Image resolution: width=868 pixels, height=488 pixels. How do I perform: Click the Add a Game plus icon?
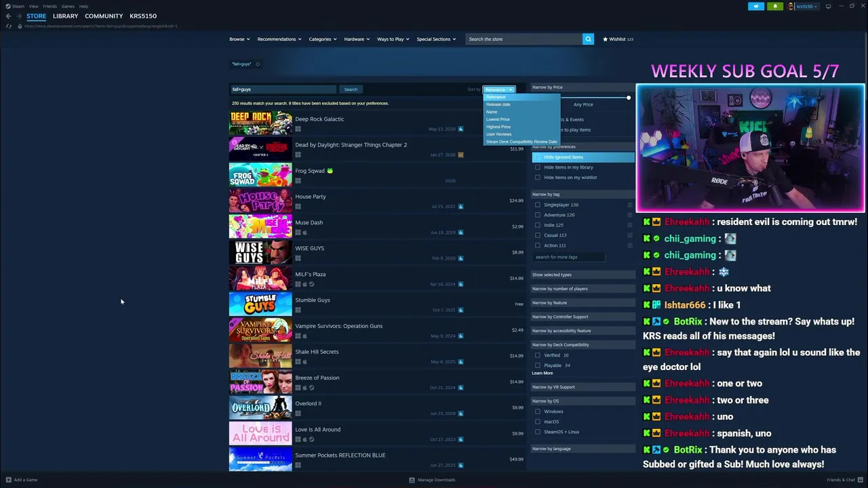tap(9, 480)
